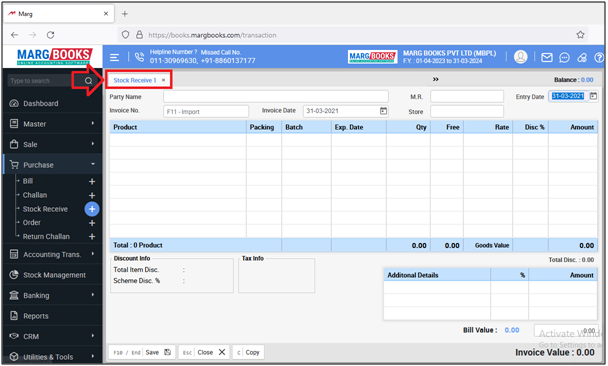The width and height of the screenshot is (608, 366).
Task: Click the Copy button at bottom
Action: coord(248,352)
